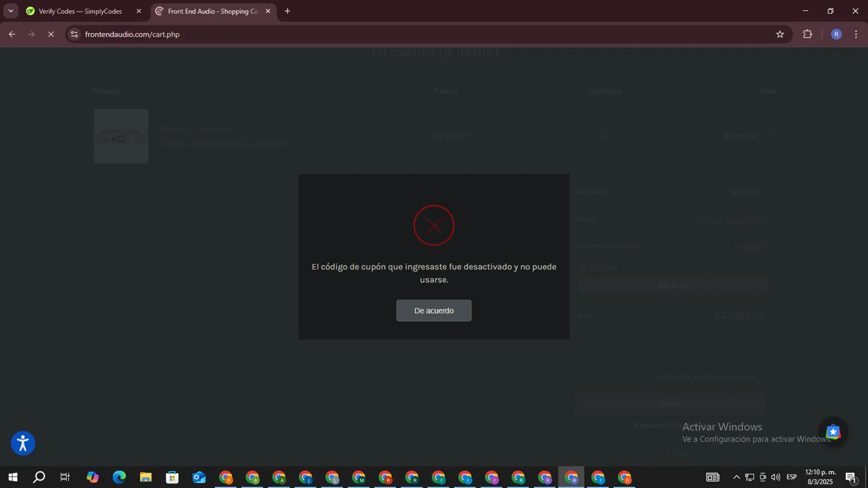Open Outlook from the taskbar
Screen dimensions: 868x488
(x=199, y=478)
